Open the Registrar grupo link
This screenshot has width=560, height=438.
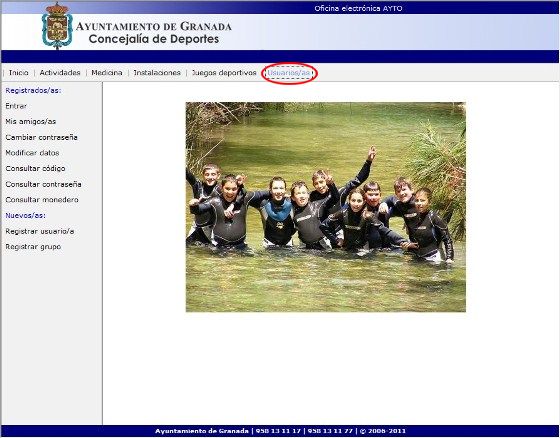coord(33,247)
